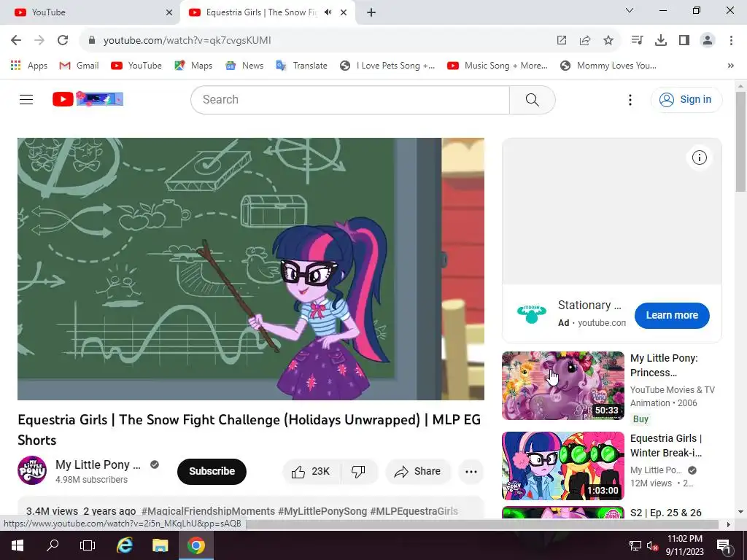Open Translate bookmark
Image resolution: width=747 pixels, height=560 pixels.
(x=301, y=66)
